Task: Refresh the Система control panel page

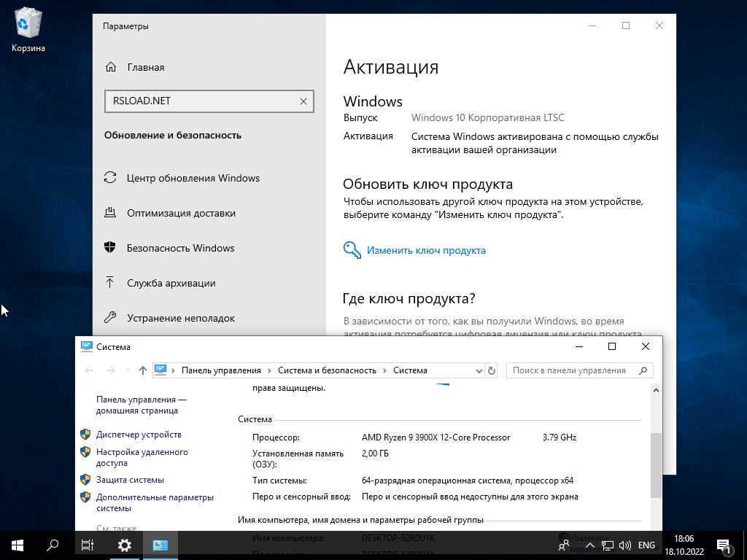Action: click(492, 370)
